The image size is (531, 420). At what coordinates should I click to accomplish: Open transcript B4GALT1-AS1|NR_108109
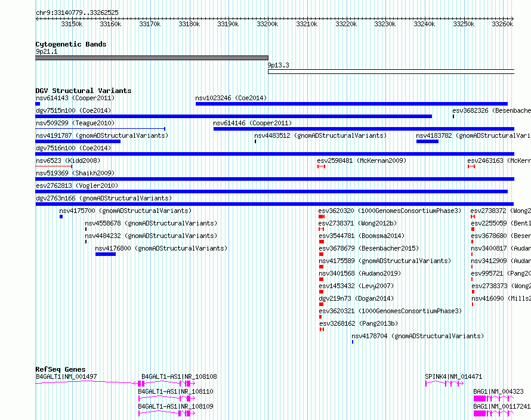pos(175,406)
